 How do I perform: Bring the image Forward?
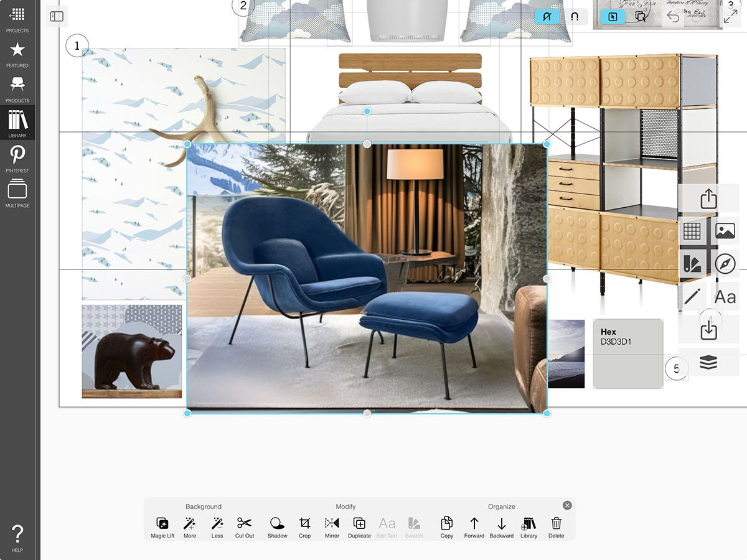point(474,527)
